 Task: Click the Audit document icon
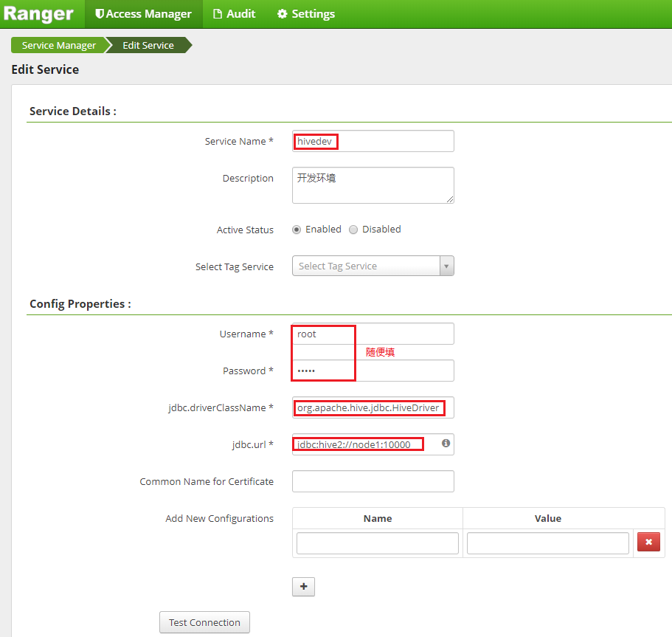tap(218, 14)
